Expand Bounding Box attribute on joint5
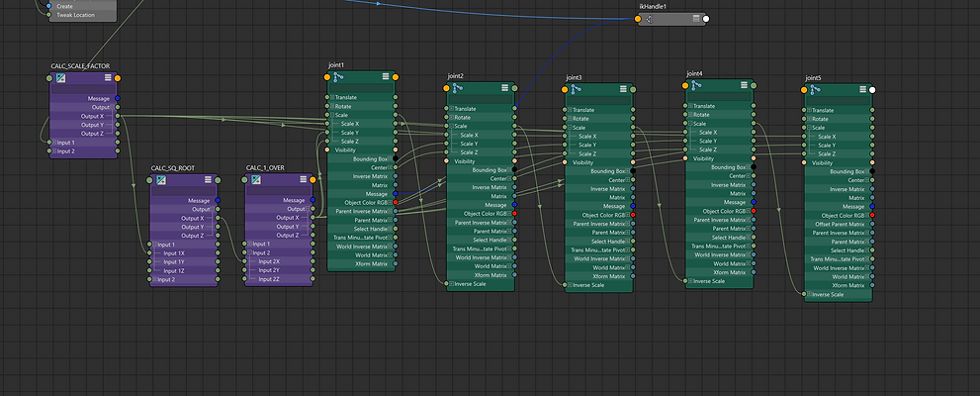Viewport: 980px width, 396px height. (867, 171)
